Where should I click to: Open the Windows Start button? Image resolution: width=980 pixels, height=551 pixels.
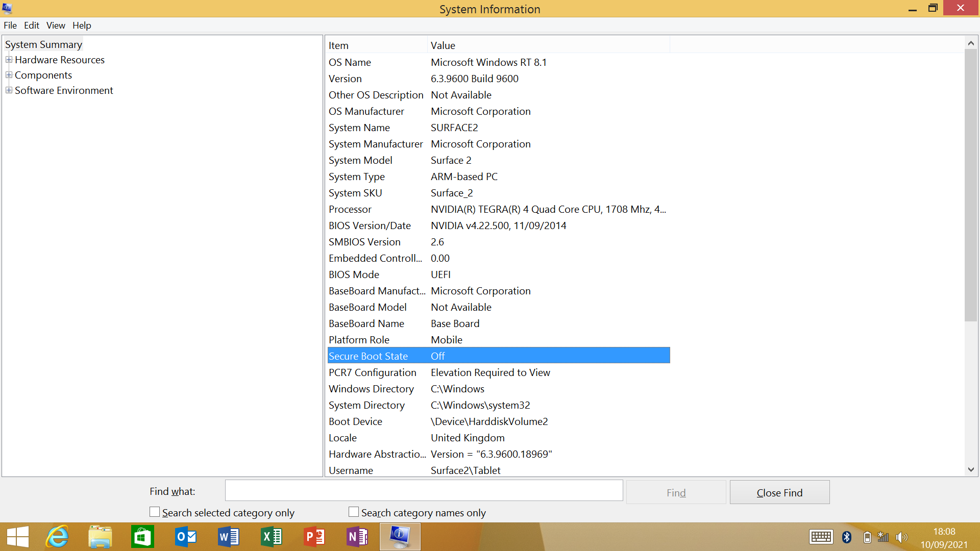pyautogui.click(x=18, y=537)
